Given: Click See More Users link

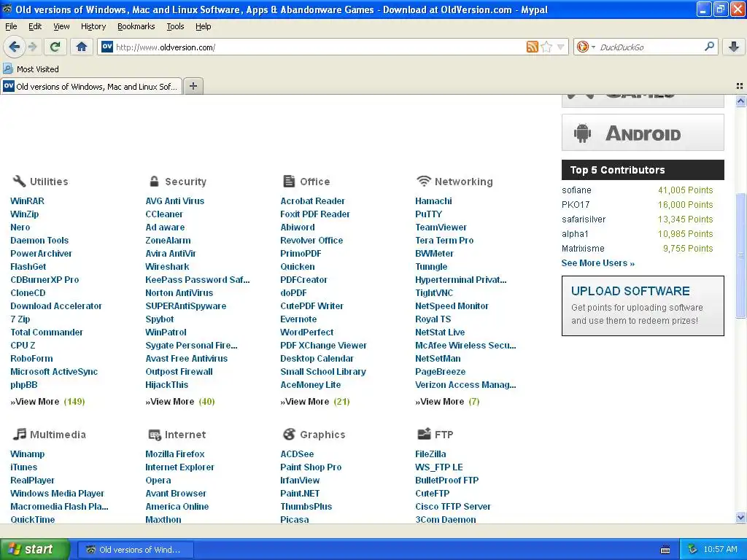Looking at the screenshot, I should pos(598,262).
